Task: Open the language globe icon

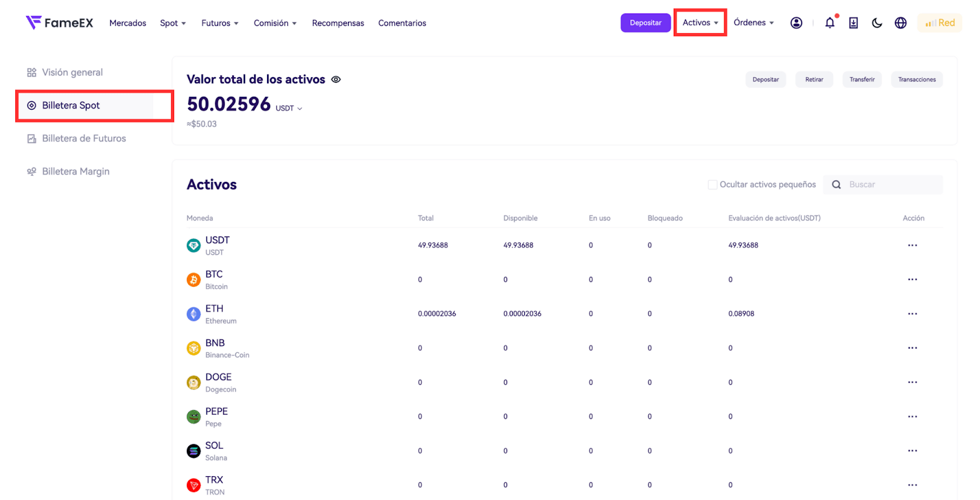Action: pos(900,23)
